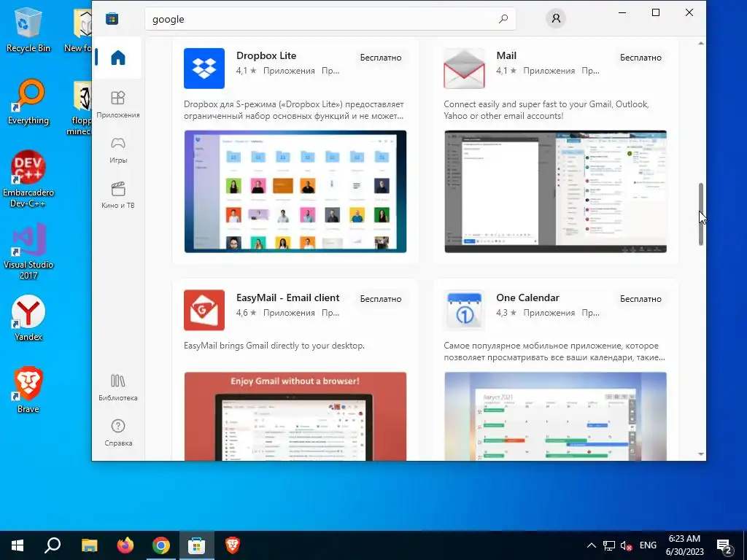Open the Справка help page

pyautogui.click(x=118, y=432)
